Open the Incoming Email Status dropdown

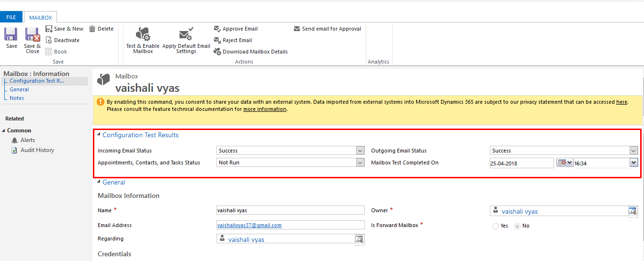[x=361, y=151]
